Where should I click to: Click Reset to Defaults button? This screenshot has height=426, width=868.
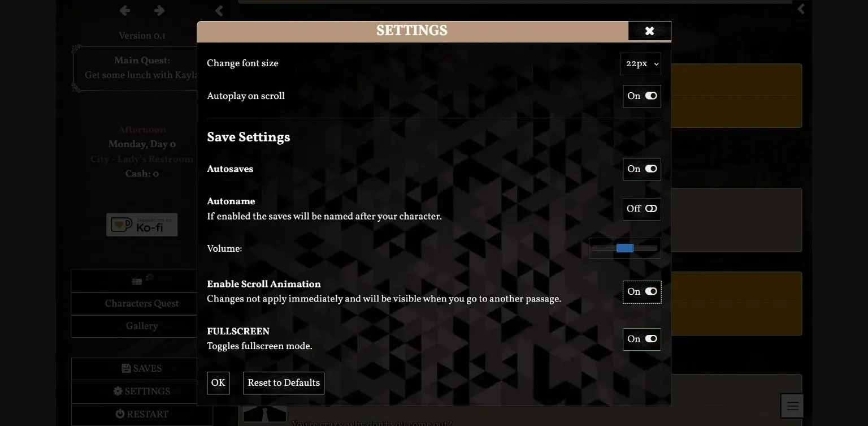coord(284,383)
